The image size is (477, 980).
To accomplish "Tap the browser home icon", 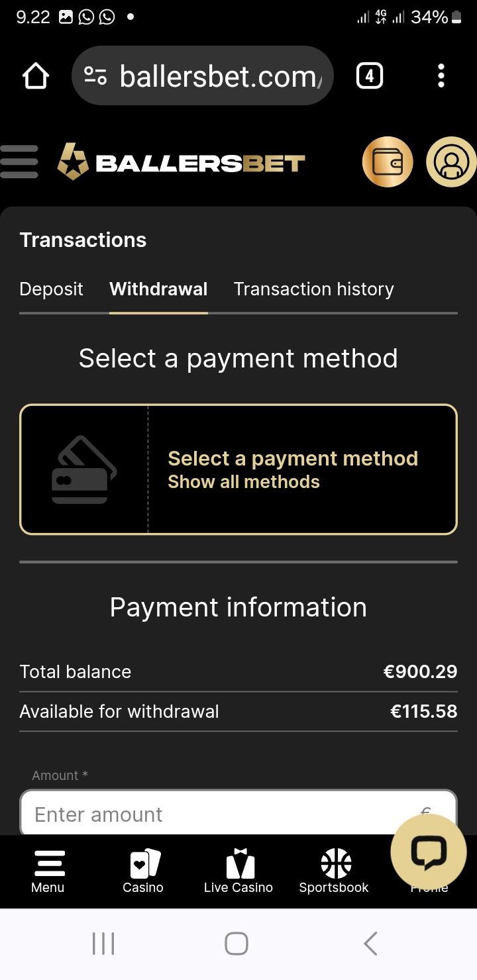I will pos(36,76).
